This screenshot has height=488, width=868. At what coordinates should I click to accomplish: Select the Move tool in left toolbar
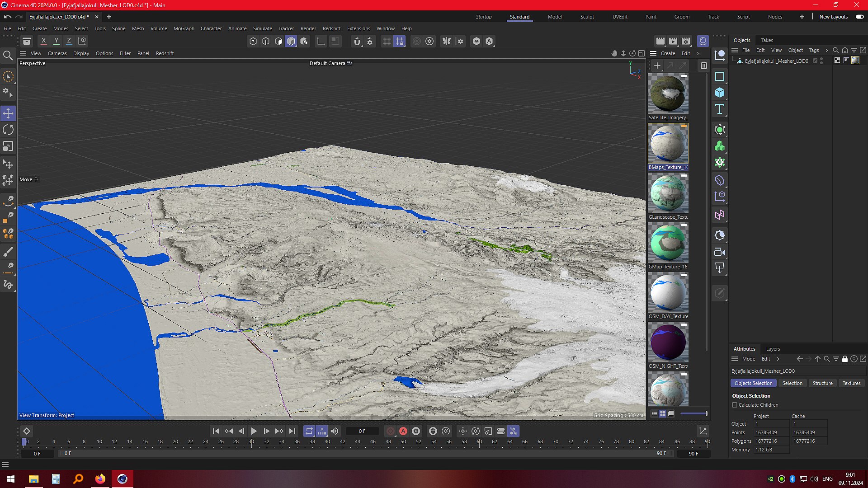tap(8, 113)
